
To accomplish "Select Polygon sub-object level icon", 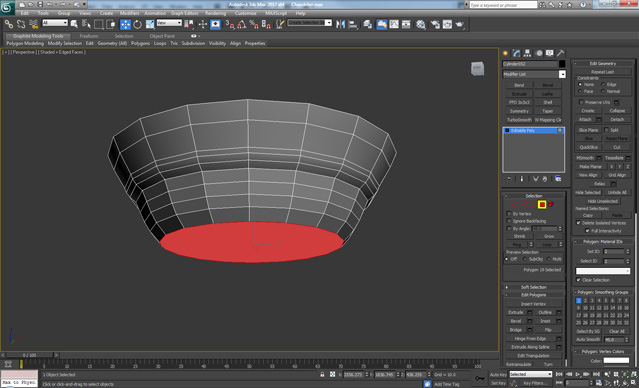I will (x=542, y=205).
